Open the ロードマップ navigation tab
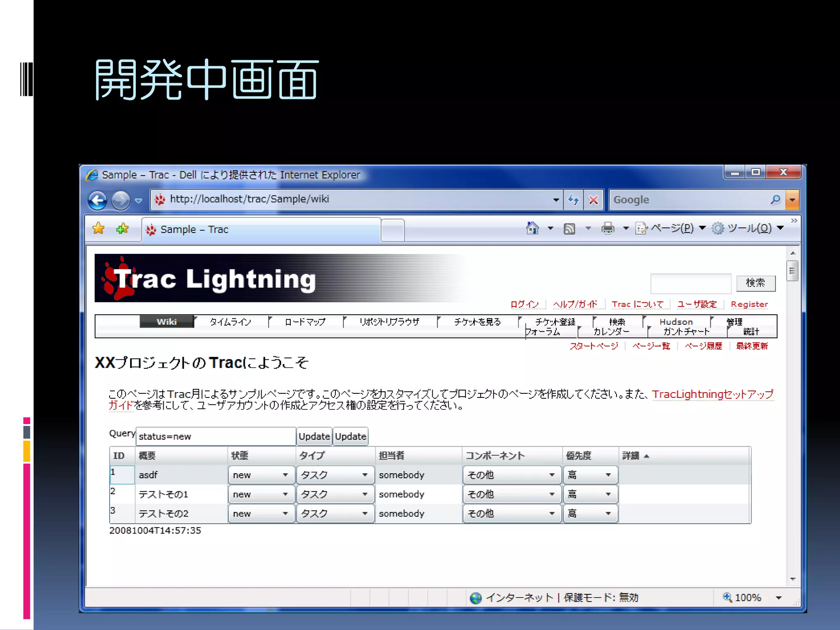The image size is (840, 630). [x=305, y=322]
